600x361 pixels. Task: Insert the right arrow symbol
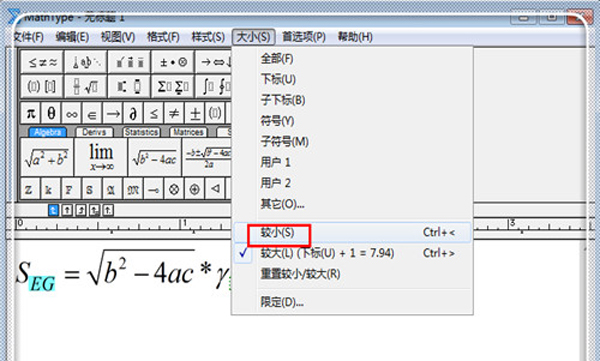[x=113, y=113]
